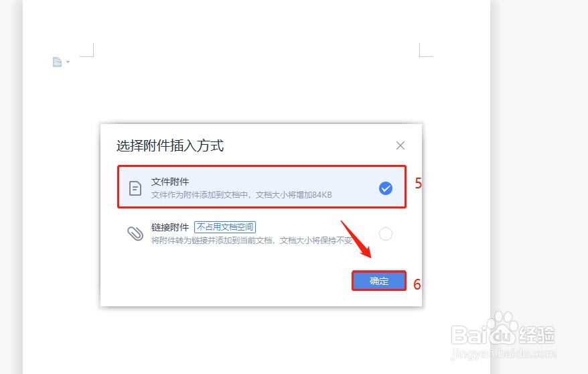Expand the dropdown arrow beside the margin document icon
This screenshot has width=588, height=374.
point(68,62)
